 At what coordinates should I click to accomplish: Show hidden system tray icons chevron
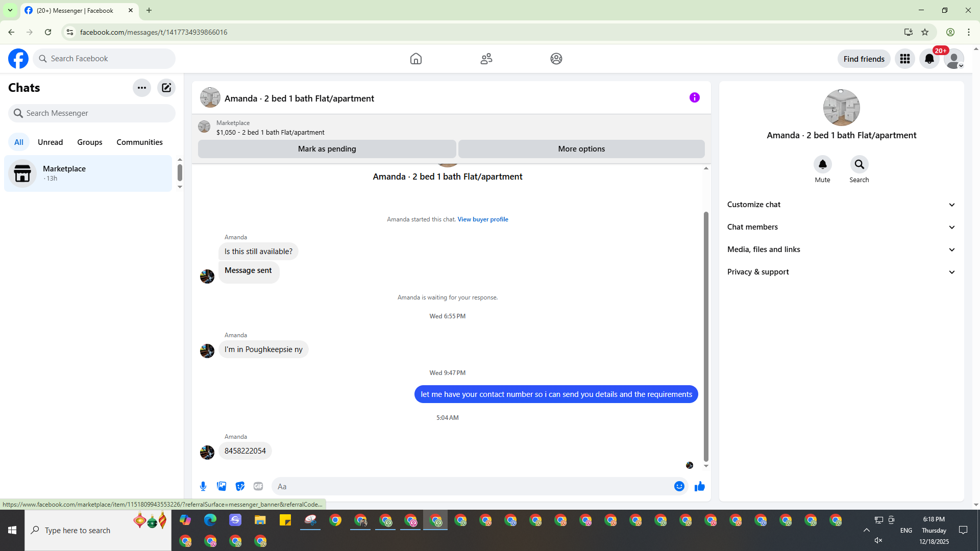[867, 530]
